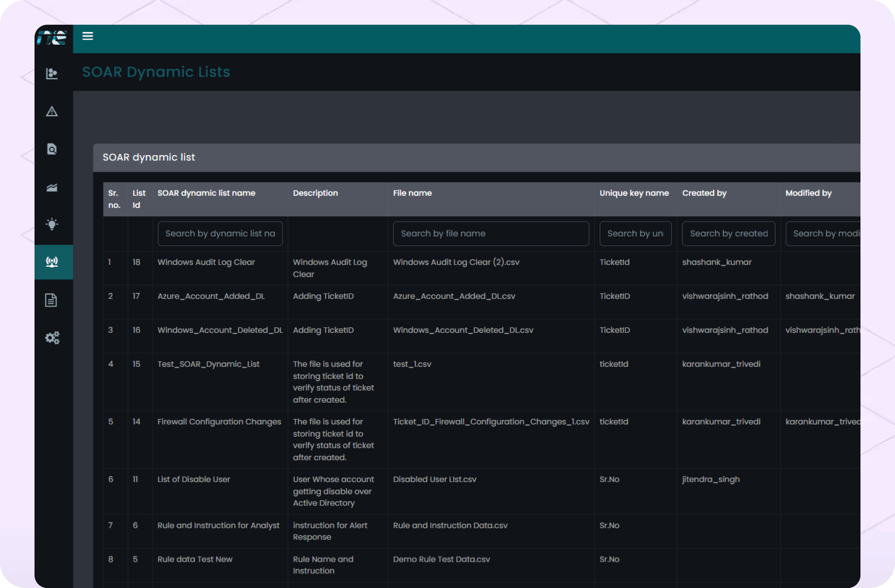Open the analytics trend sidebar icon

52,187
